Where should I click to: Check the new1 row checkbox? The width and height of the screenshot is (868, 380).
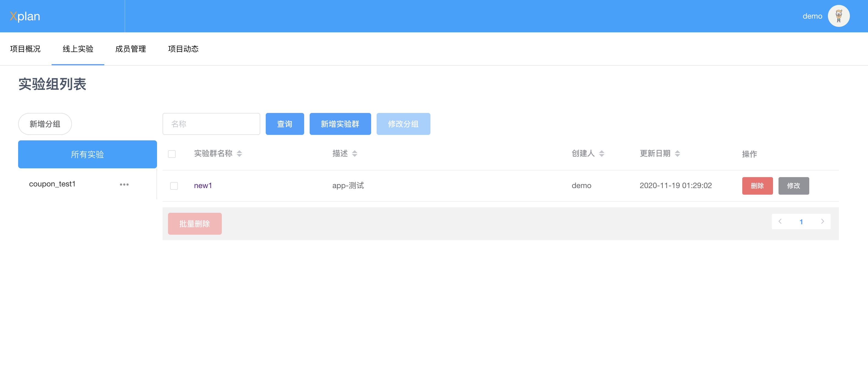point(174,186)
